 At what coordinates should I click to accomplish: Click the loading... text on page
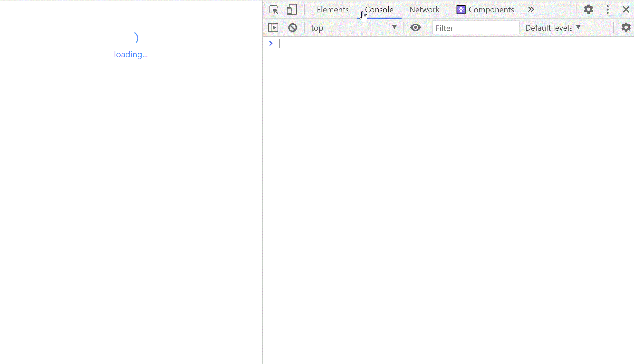(x=131, y=54)
